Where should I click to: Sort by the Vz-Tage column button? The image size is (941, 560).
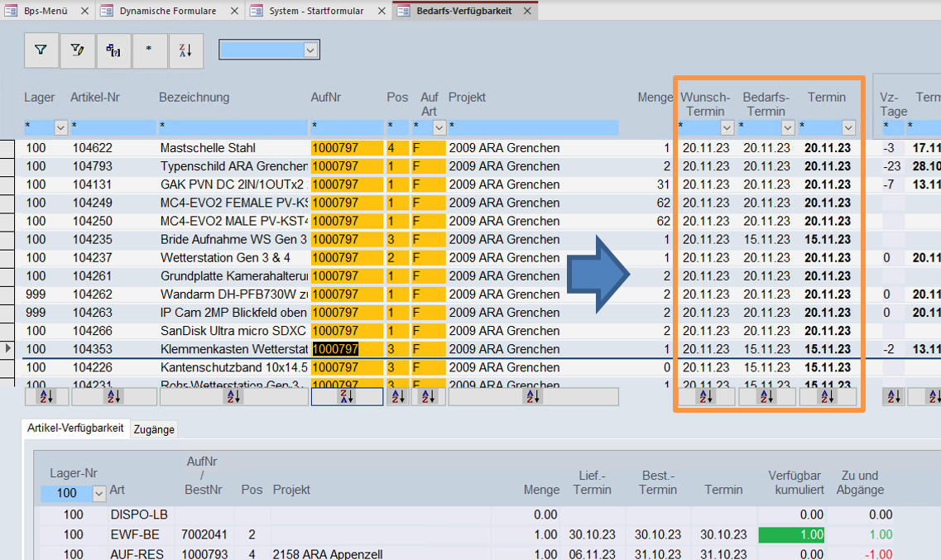[x=894, y=396]
